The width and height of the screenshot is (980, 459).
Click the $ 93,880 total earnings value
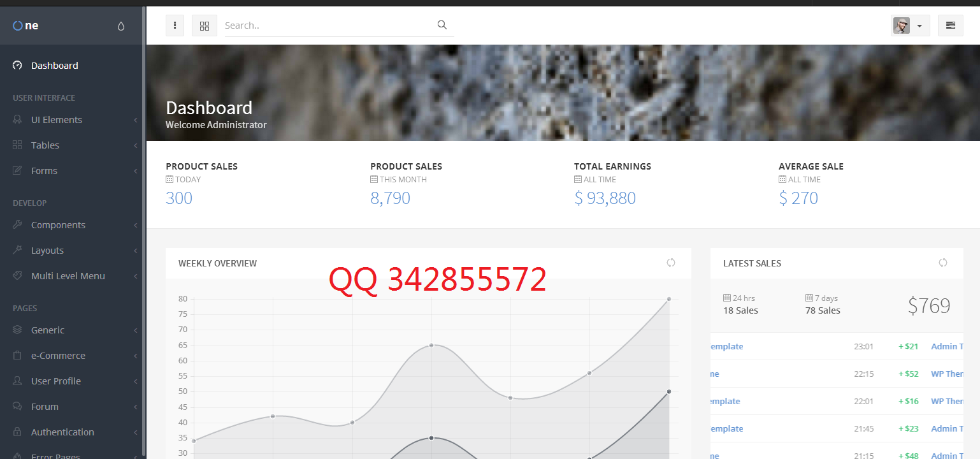[605, 198]
